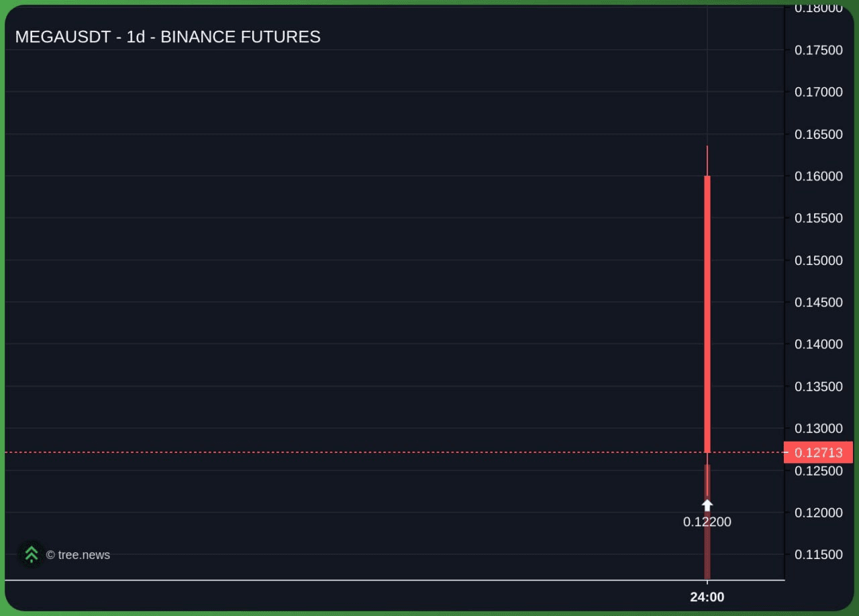This screenshot has height=616, width=859.
Task: Select the 0.15000 level on price scale
Action: click(818, 260)
